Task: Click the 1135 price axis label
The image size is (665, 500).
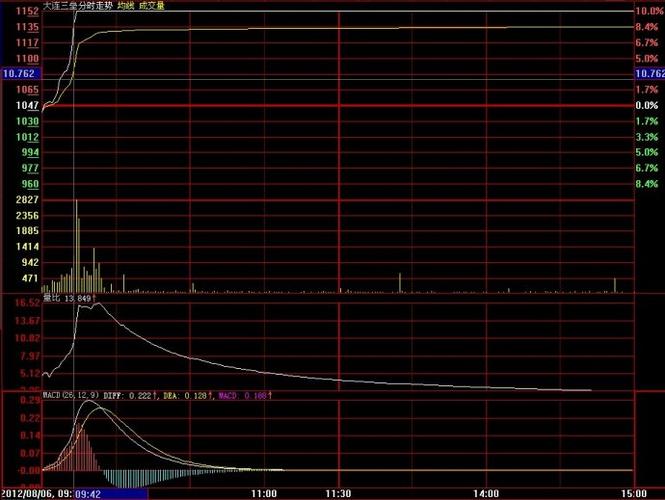Action: [x=27, y=27]
